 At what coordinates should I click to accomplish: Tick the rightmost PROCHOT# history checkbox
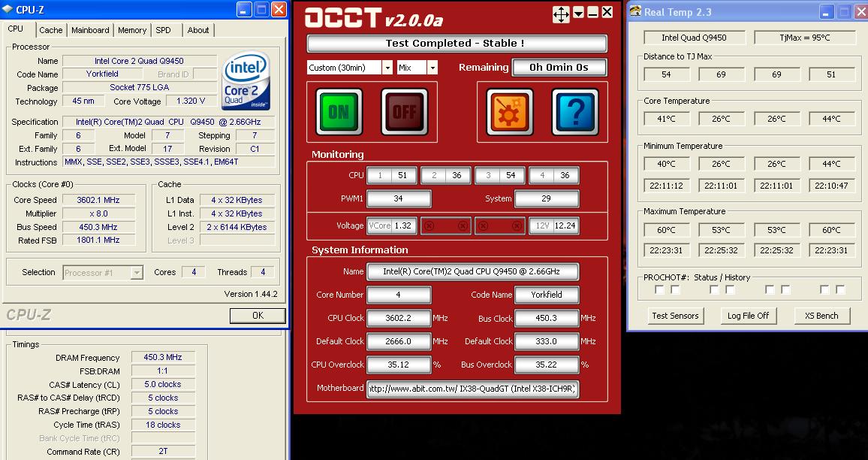[x=840, y=290]
